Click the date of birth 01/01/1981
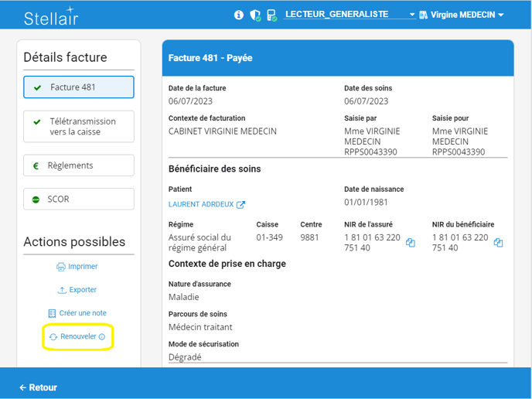 366,203
